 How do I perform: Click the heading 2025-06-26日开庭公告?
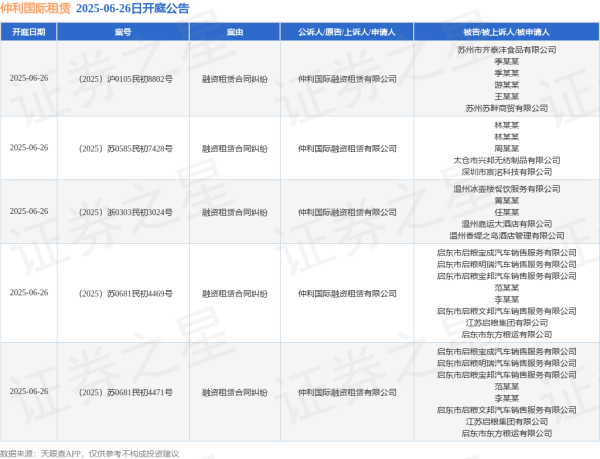(132, 8)
